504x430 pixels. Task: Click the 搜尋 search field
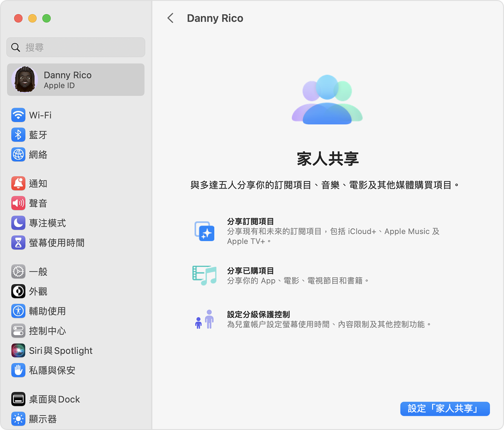click(76, 47)
